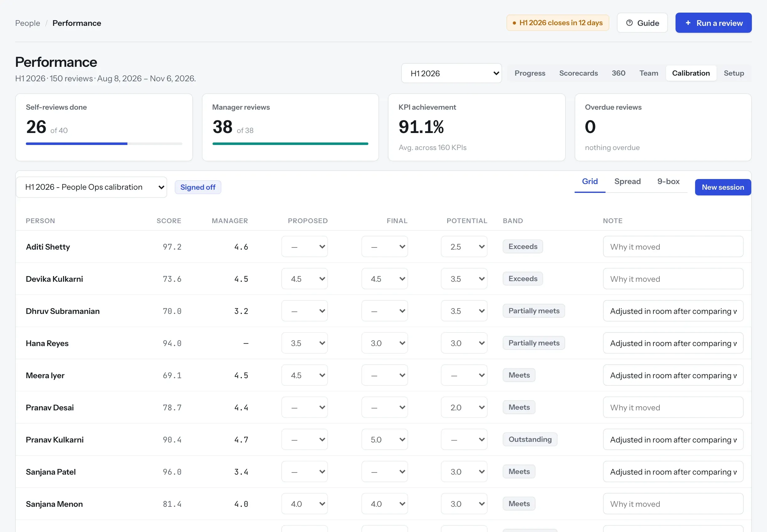Click the Run a review button

[713, 23]
